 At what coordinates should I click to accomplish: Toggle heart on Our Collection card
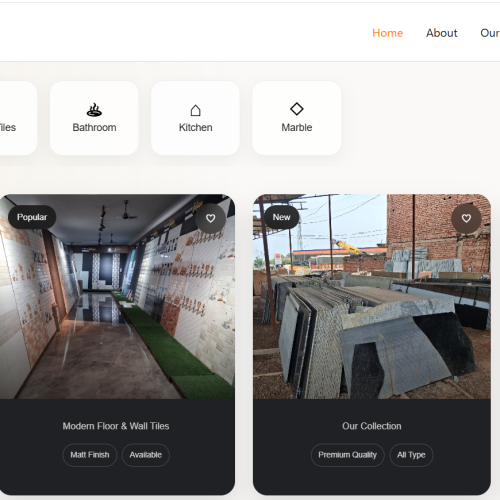(x=466, y=218)
